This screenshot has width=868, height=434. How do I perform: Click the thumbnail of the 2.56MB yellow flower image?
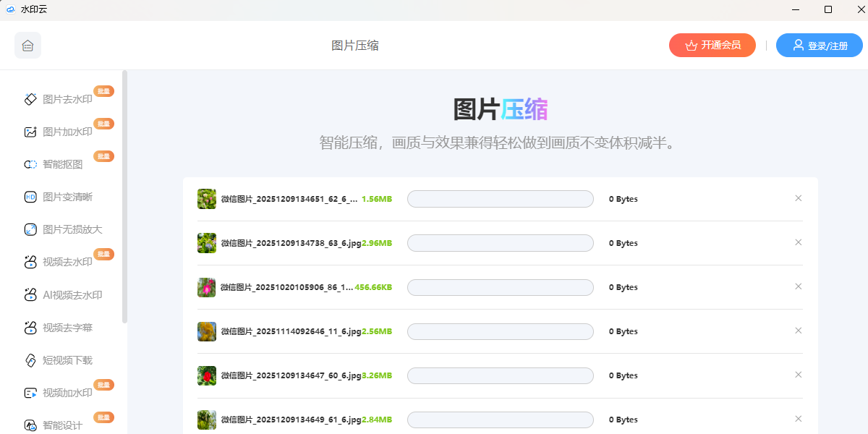tap(207, 331)
